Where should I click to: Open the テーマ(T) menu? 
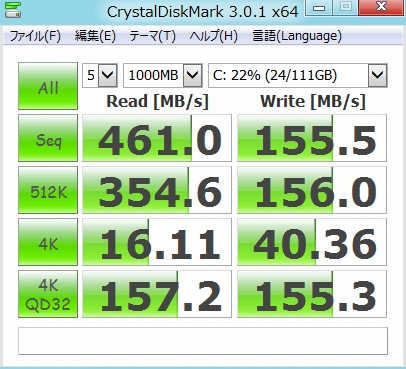152,36
